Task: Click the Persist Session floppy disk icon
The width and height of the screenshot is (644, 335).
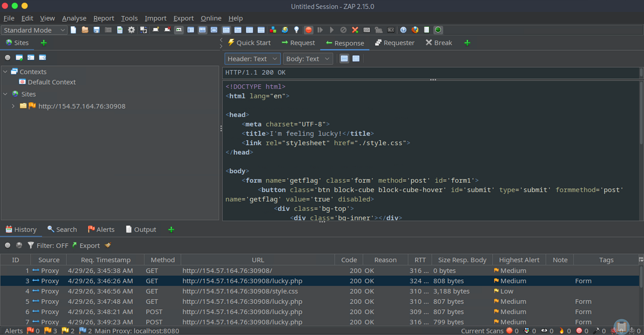Action: pos(97,30)
